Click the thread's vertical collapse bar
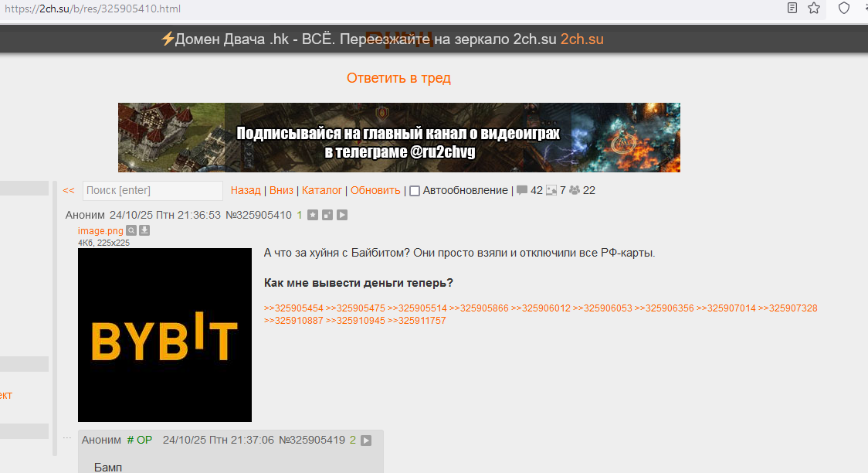The height and width of the screenshot is (473, 868). 55,318
